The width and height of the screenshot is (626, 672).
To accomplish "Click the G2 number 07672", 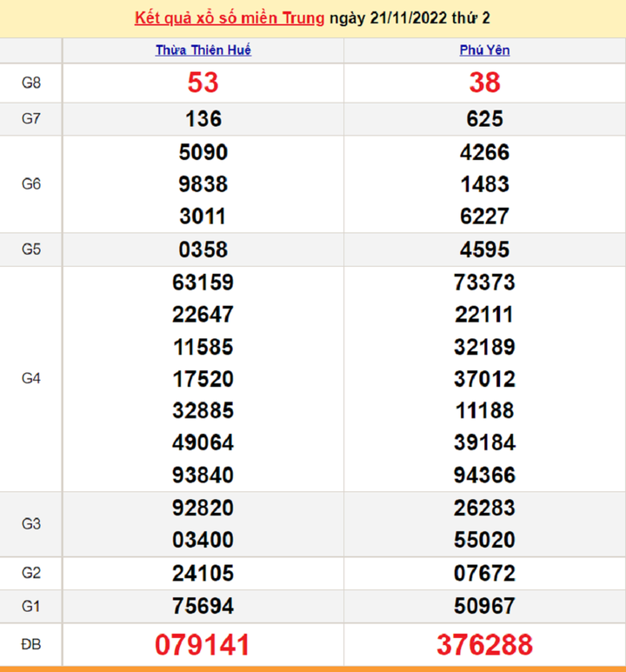I will [484, 574].
